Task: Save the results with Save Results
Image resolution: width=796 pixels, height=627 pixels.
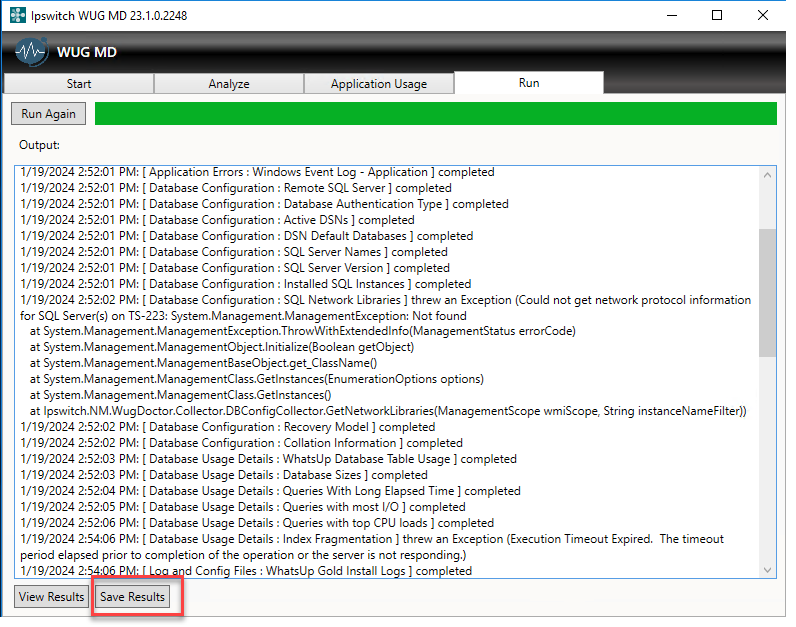Action: point(133,597)
